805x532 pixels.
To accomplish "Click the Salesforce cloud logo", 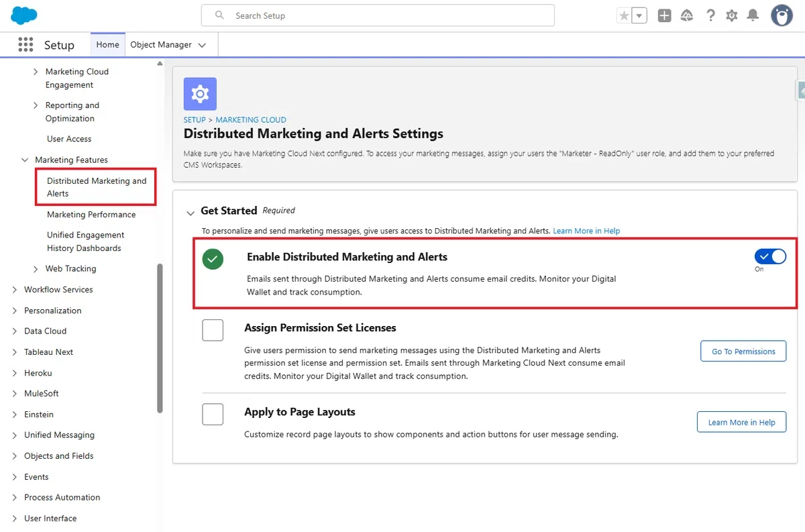I will pyautogui.click(x=24, y=15).
